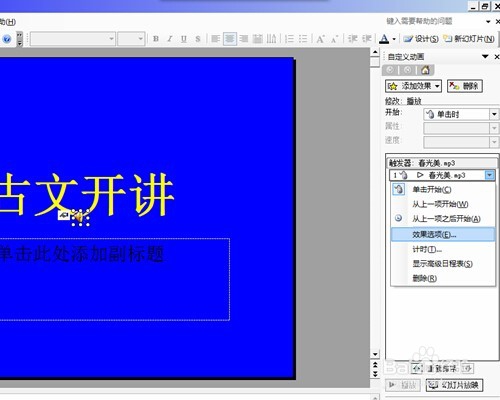This screenshot has width=500, height=400.
Task: Open the font name combo box
Action: (73, 39)
